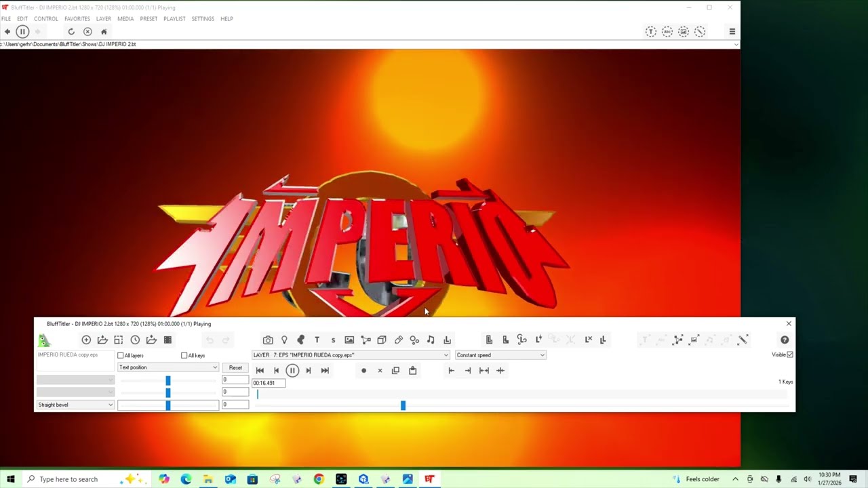Pause playback in the main window toolbar
The image size is (868, 488).
(x=22, y=31)
